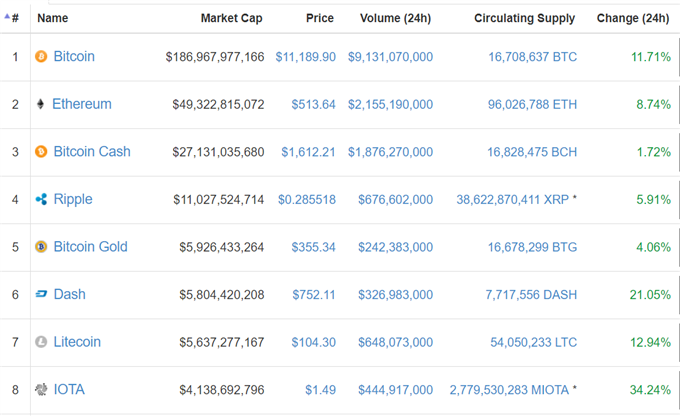Click the Ethereum diamond logo icon

[40, 104]
